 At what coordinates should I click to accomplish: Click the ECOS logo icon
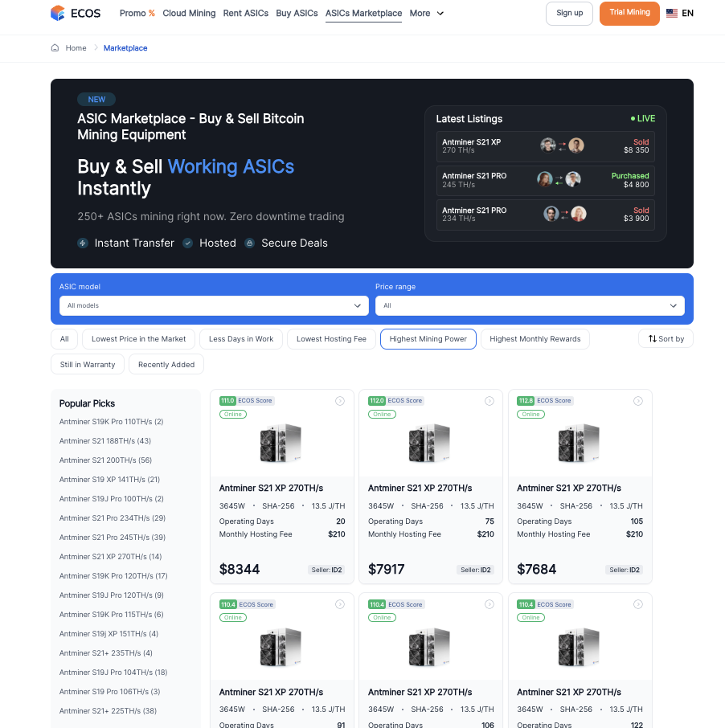tap(58, 13)
